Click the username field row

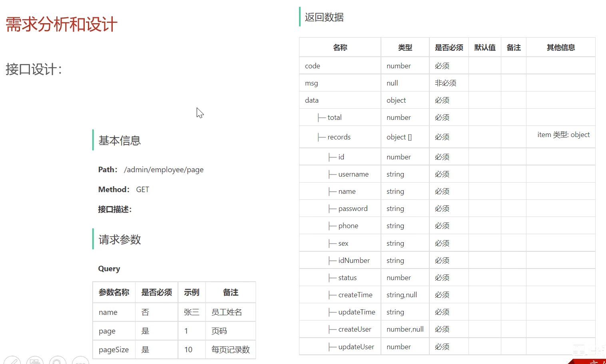tap(447, 174)
